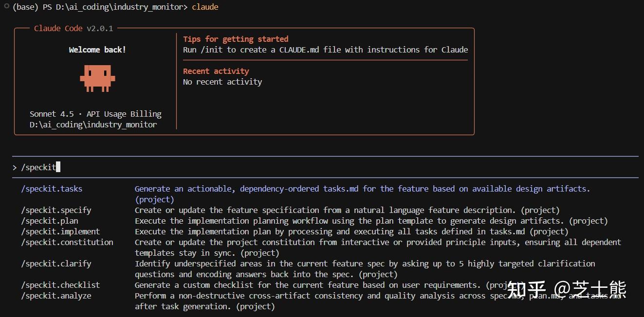
Task: Select the /speckit.checklist command
Action: click(x=60, y=285)
